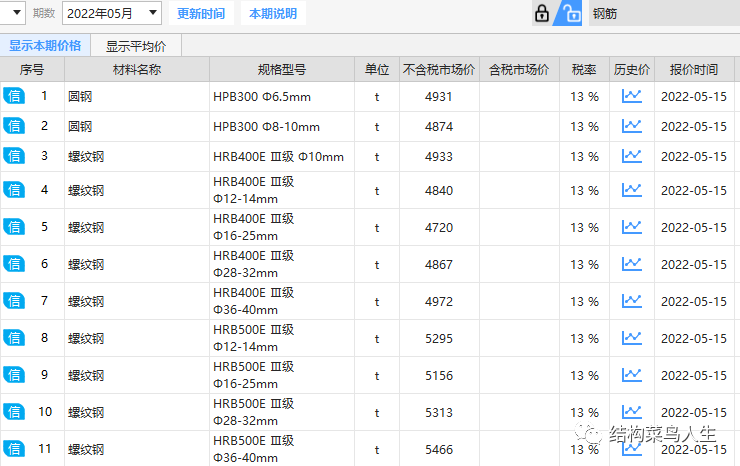
Task: Switch to 显示本期价格 tab
Action: point(45,46)
